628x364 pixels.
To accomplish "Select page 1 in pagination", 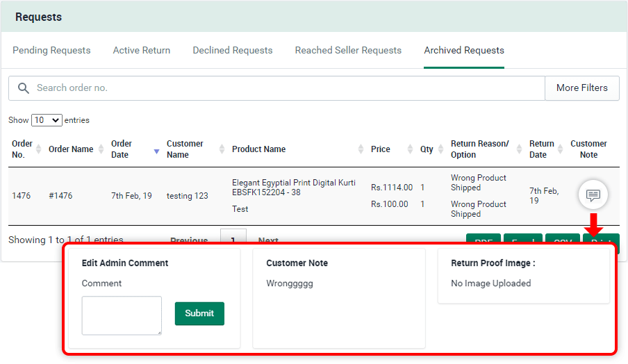I will (233, 236).
